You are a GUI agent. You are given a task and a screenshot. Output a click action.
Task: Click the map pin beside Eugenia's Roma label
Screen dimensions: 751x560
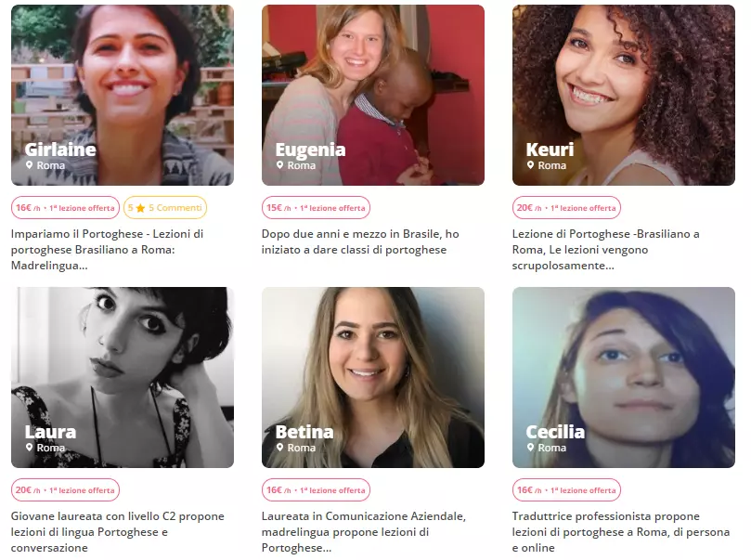click(x=280, y=165)
